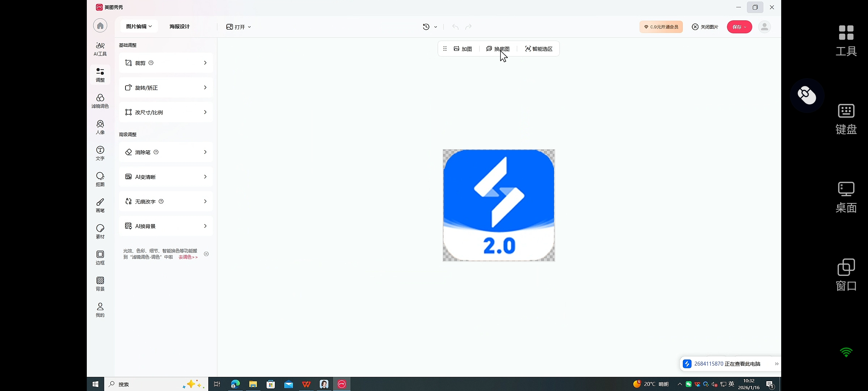The width and height of the screenshot is (868, 391).
Task: Click the 保存 save button
Action: point(737,27)
